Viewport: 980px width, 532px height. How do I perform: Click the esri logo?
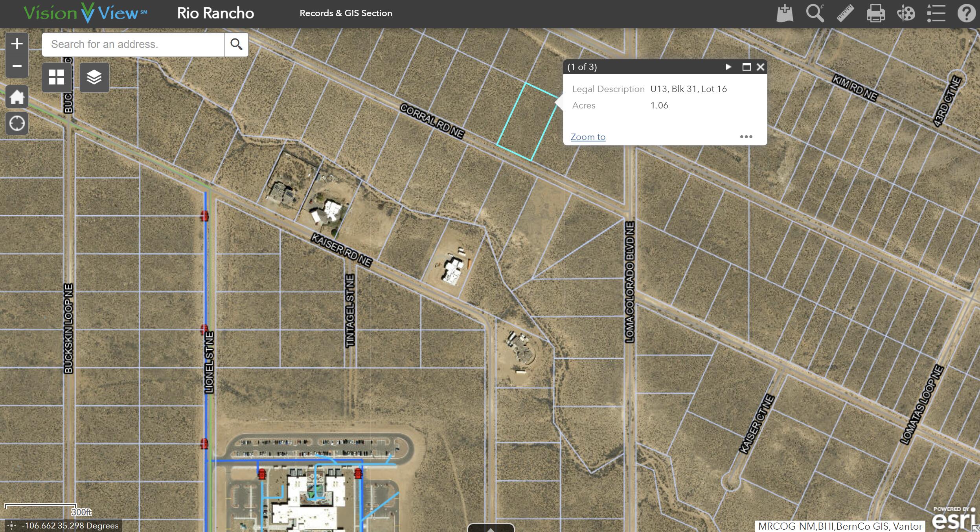tap(954, 519)
